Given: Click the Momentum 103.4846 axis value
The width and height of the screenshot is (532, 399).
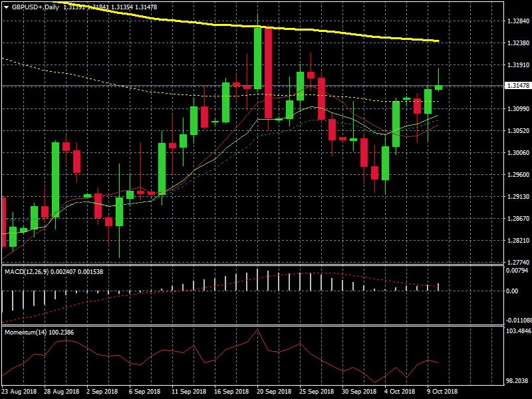Looking at the screenshot, I should click(517, 331).
